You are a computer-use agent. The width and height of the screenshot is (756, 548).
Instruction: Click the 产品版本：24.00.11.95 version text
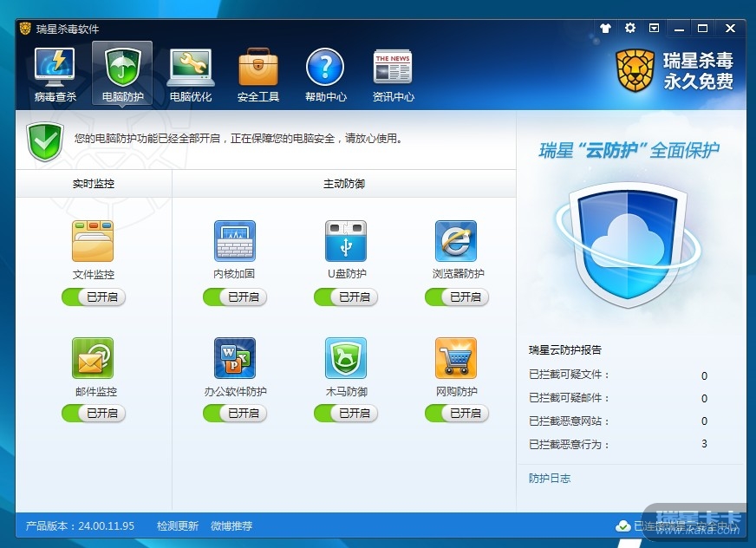[80, 525]
